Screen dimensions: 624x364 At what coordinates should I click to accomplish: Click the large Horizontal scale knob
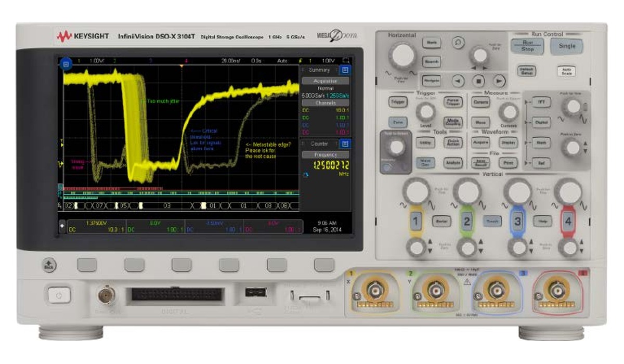402,55
